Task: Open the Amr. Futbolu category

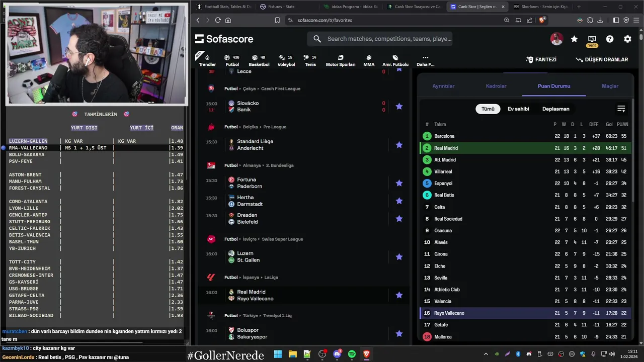Action: pyautogui.click(x=395, y=60)
